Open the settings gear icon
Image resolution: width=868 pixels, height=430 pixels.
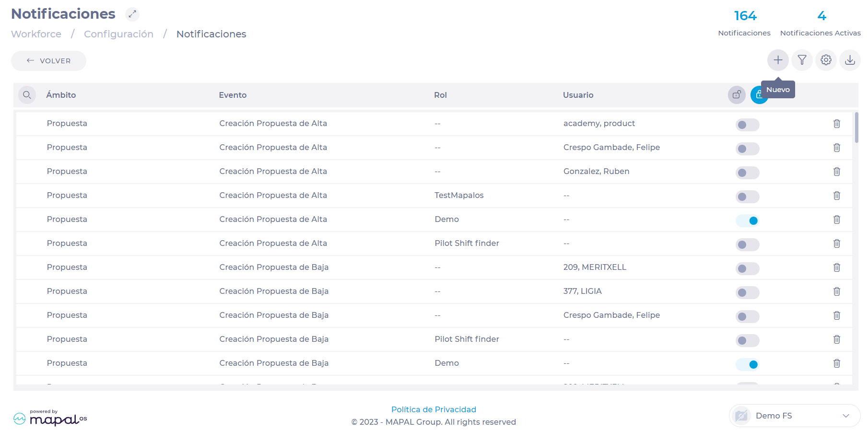[x=826, y=60]
